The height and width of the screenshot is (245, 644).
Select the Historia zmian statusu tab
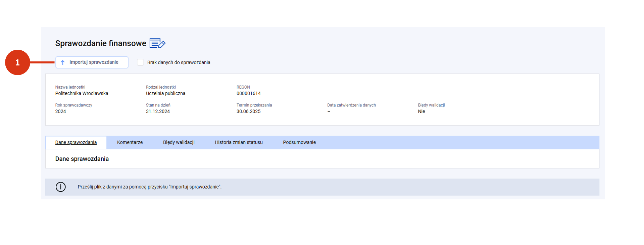[239, 142]
